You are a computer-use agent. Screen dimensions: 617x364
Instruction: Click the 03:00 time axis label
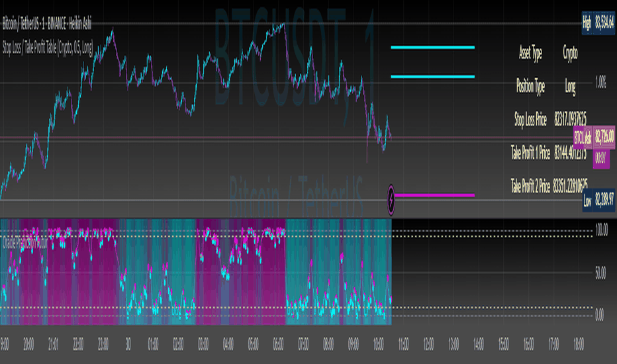pyautogui.click(x=203, y=344)
